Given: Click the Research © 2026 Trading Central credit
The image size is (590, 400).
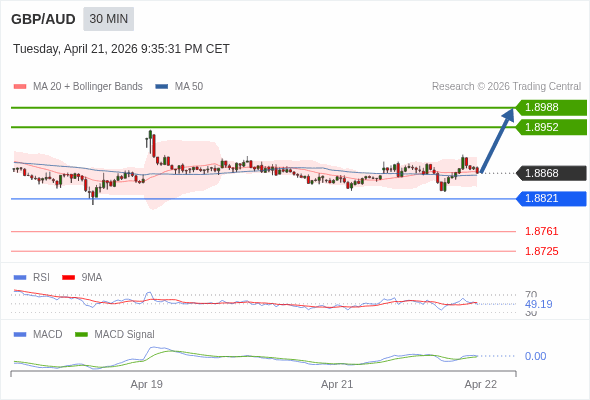Looking at the screenshot, I should 506,87.
